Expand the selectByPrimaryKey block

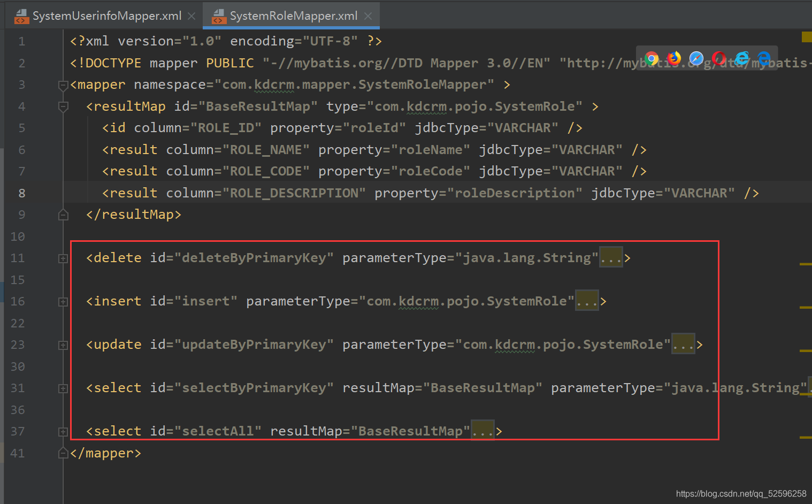63,388
